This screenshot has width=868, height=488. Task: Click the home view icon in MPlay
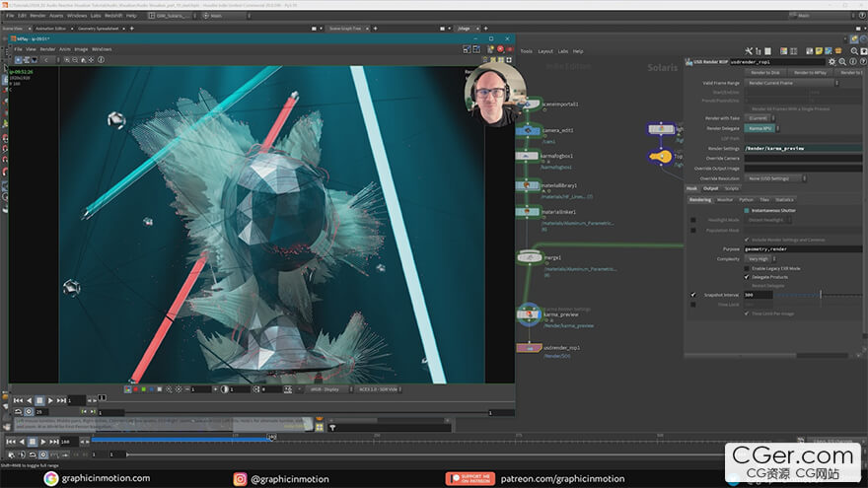[x=83, y=60]
